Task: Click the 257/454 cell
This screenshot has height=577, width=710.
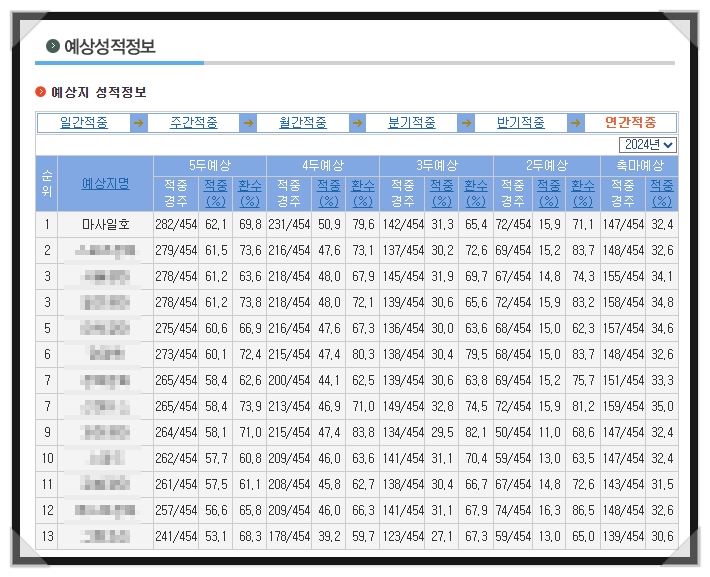Action: pyautogui.click(x=176, y=510)
